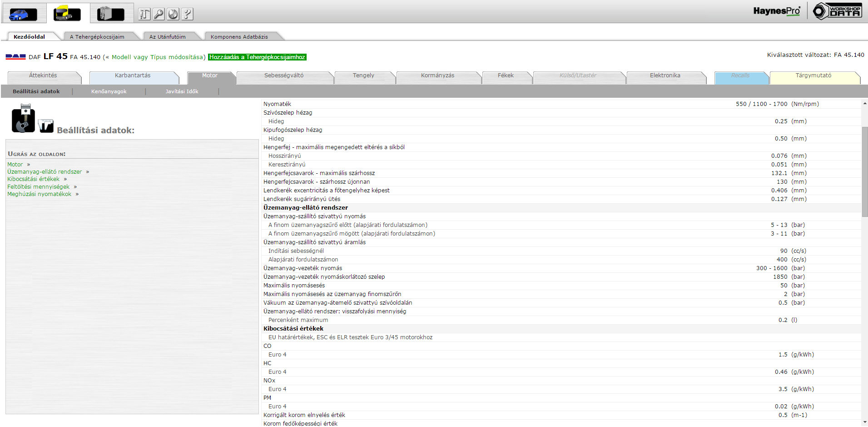Select the Kenőanyagok submenu item
Screen dimensions: 868x427
click(109, 91)
